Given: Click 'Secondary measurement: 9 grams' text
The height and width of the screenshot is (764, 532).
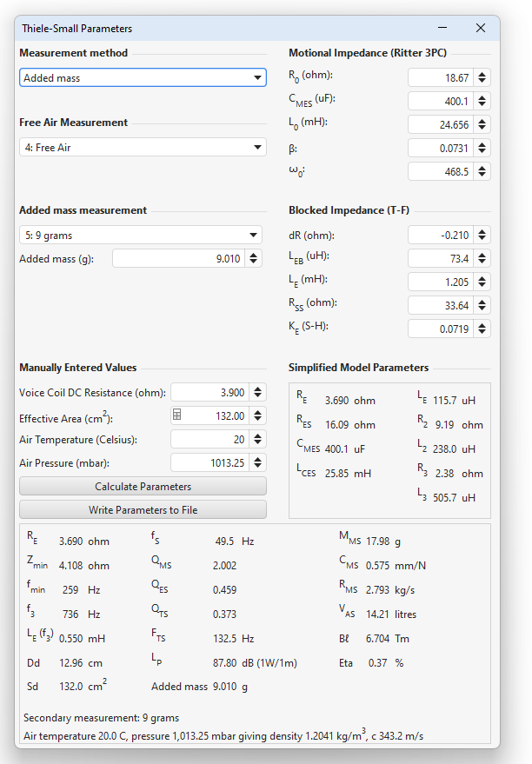Looking at the screenshot, I should (x=102, y=718).
